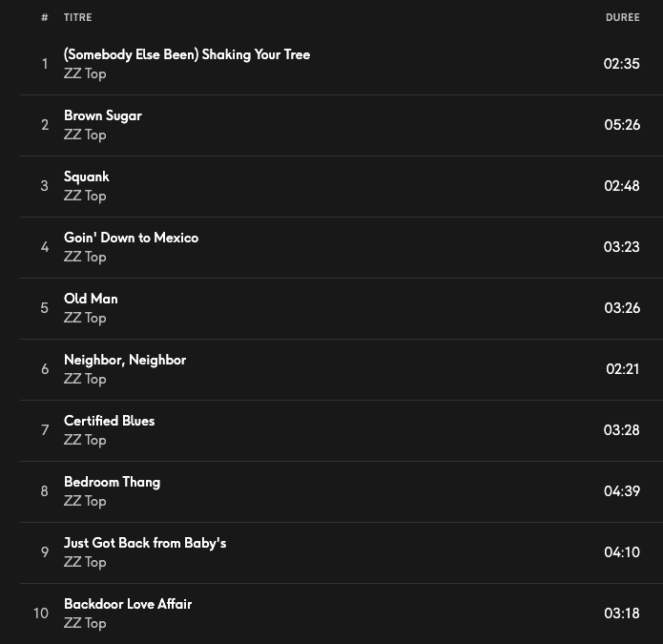Click the DUREE column header

point(622,17)
